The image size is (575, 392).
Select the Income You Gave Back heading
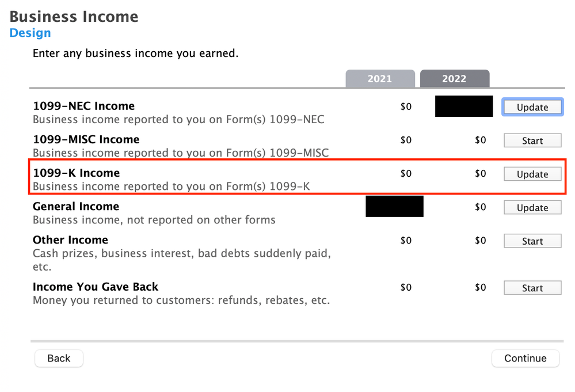pyautogui.click(x=95, y=287)
